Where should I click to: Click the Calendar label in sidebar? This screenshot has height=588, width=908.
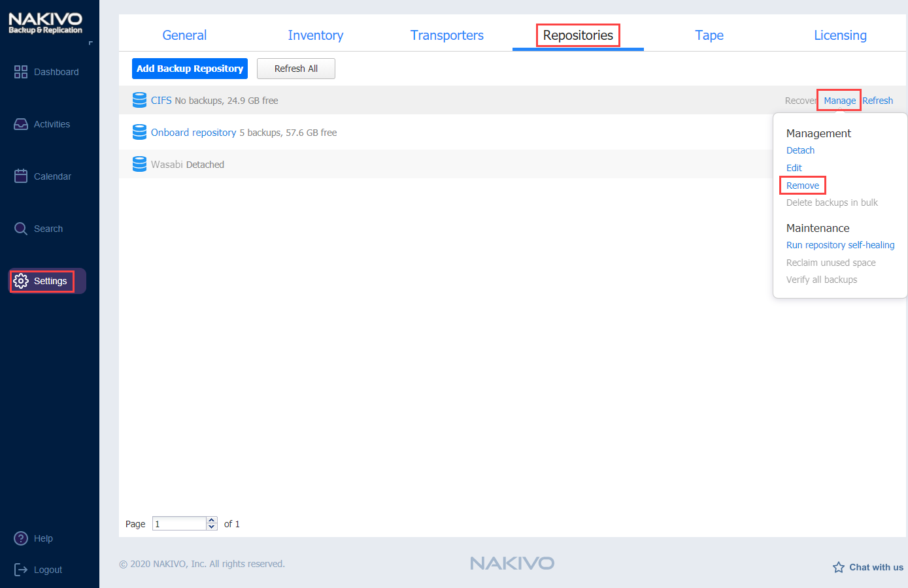52,176
